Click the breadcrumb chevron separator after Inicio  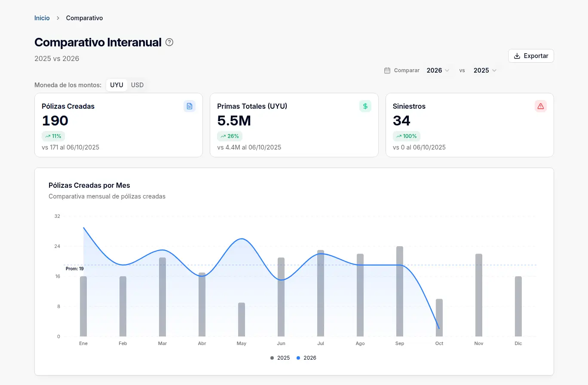click(x=58, y=18)
